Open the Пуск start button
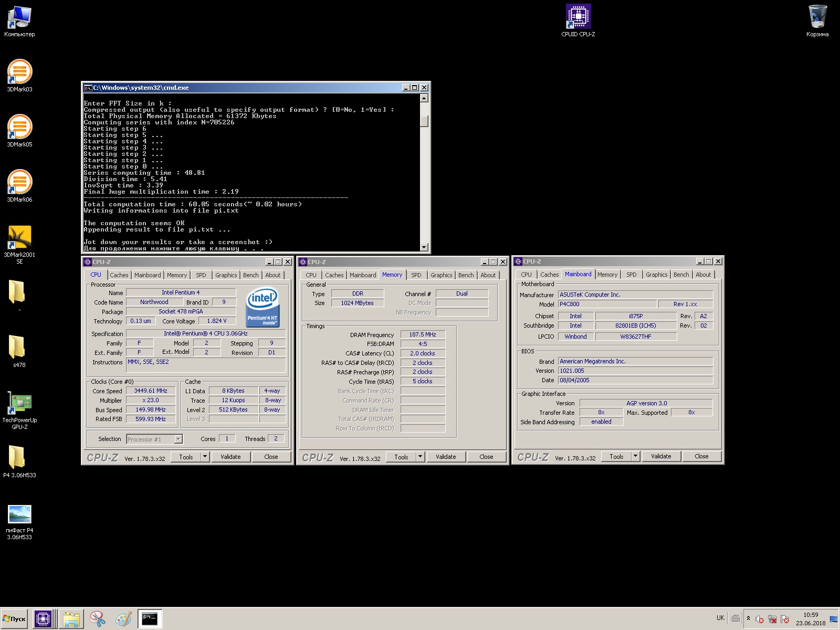Screen dimensions: 840x630 tap(14, 619)
